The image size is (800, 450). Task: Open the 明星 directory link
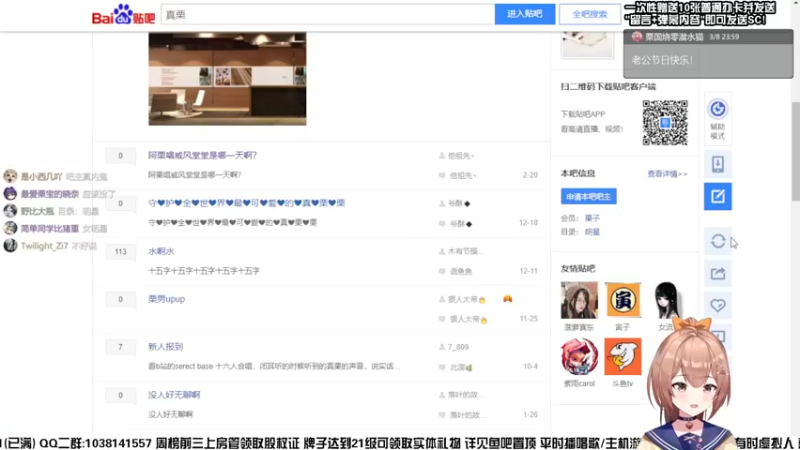coord(592,232)
